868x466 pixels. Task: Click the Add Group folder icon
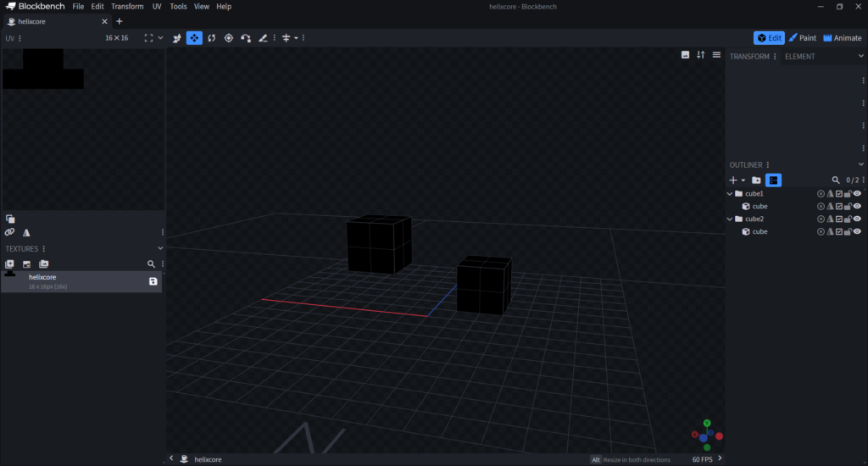pyautogui.click(x=756, y=180)
